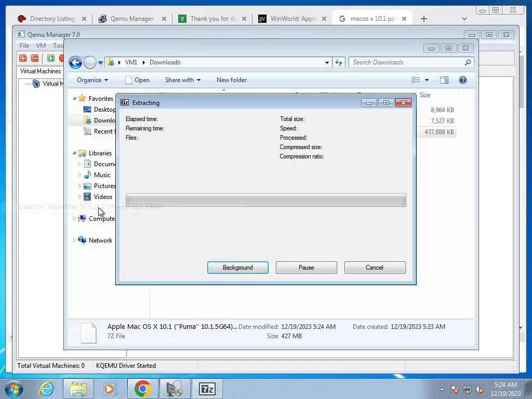
Task: Select the Music library
Action: pyautogui.click(x=102, y=175)
